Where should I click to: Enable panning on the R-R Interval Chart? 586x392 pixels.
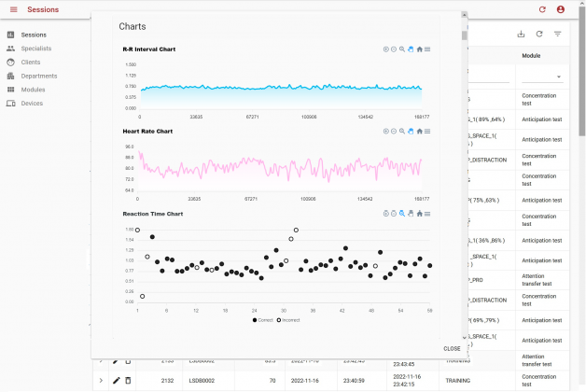point(411,49)
